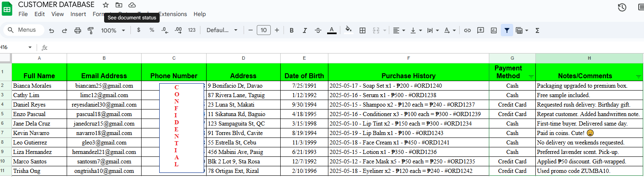This screenshot has width=644, height=177.
Task: Open filter views table icon
Action: [519, 30]
